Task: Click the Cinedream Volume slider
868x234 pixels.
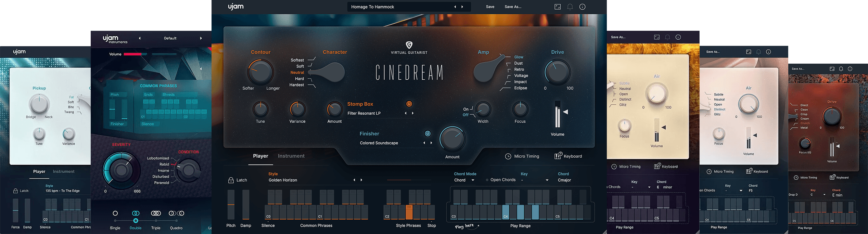Action: pyautogui.click(x=558, y=114)
